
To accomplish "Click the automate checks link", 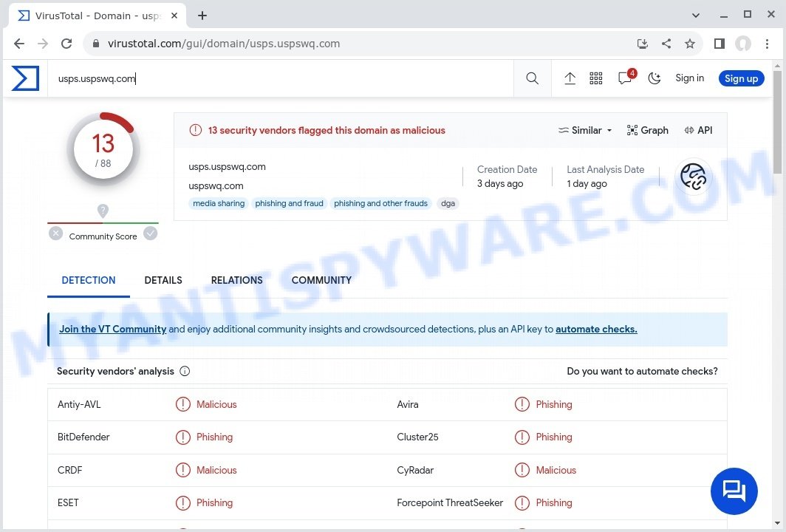I will [596, 330].
